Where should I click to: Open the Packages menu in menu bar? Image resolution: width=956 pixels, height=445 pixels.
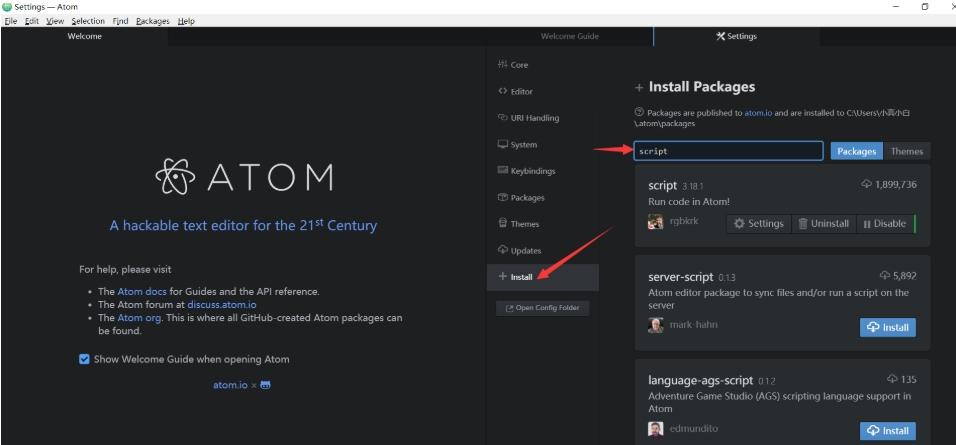tap(152, 21)
